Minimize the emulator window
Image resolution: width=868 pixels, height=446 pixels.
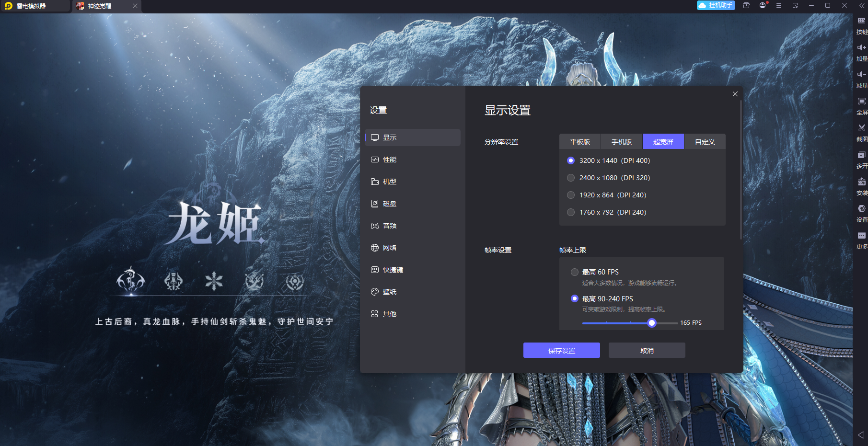(x=811, y=5)
